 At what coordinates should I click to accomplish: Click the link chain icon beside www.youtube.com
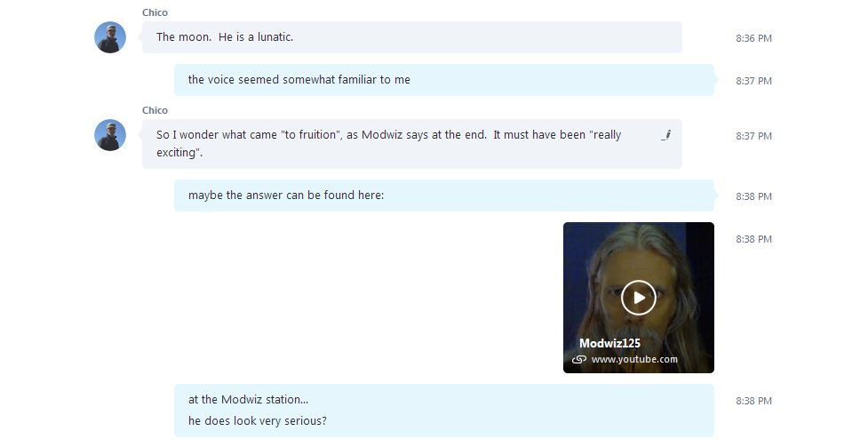(x=579, y=360)
